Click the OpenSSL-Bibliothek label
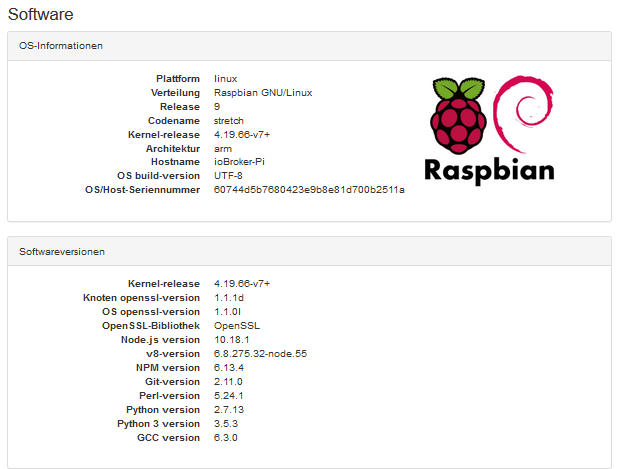 tap(151, 326)
